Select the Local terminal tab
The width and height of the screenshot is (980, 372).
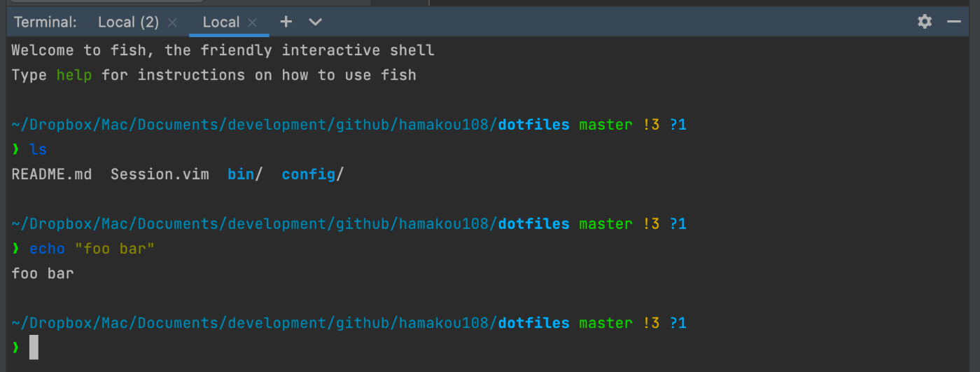click(x=220, y=22)
